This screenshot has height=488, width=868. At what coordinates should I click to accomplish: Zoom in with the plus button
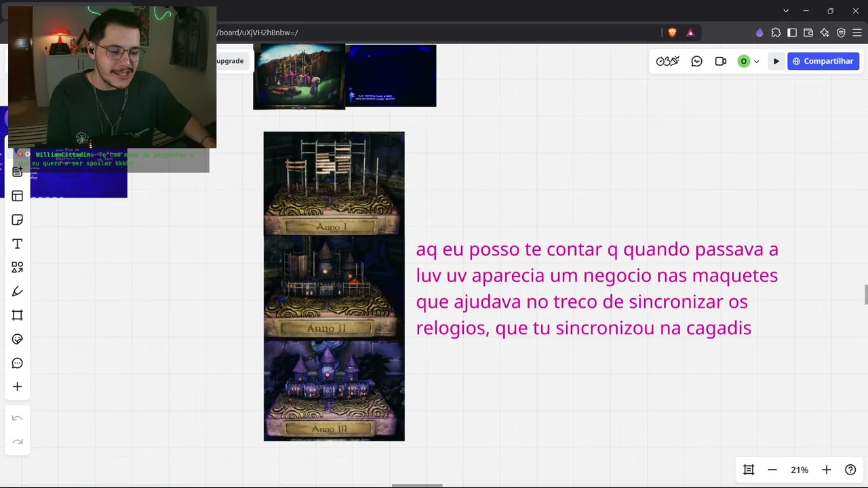pyautogui.click(x=827, y=470)
